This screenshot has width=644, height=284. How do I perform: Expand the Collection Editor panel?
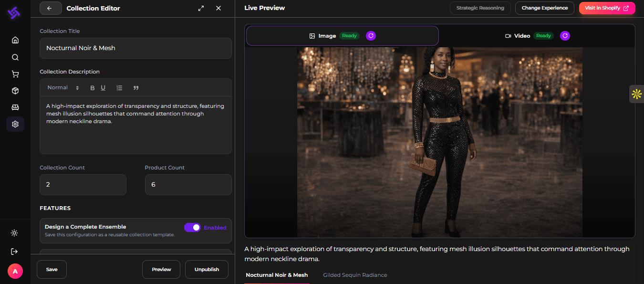tap(201, 8)
